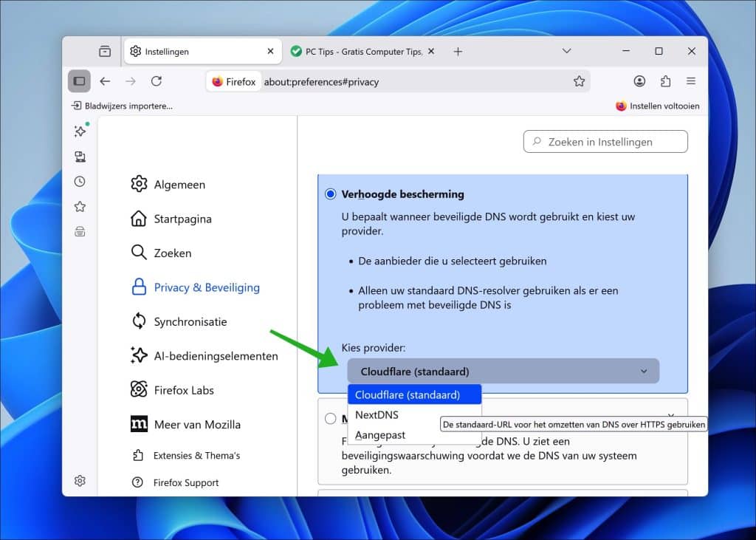Click the Zoeken in Instellingen search field

[x=605, y=141]
